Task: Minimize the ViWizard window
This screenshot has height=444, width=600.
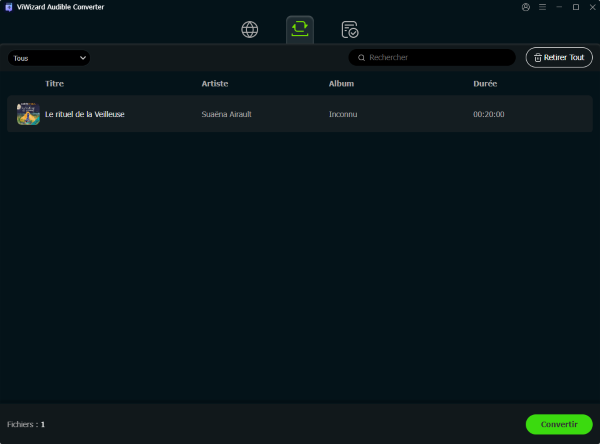Action: click(x=559, y=7)
